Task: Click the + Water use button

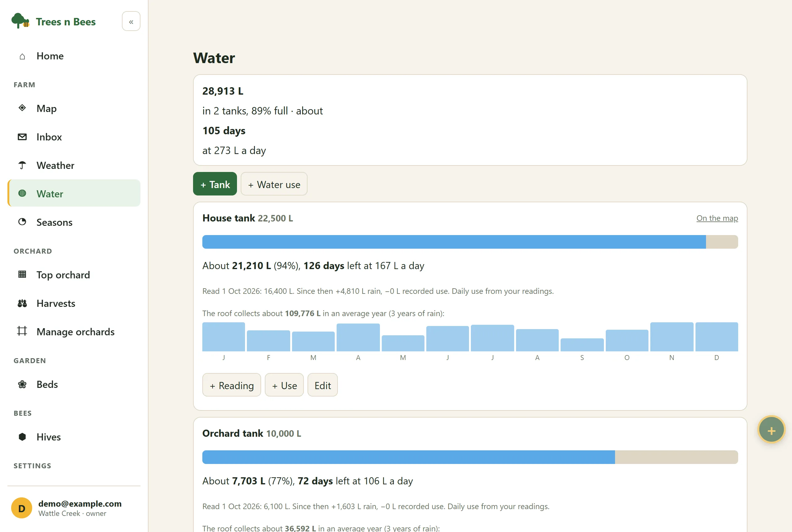Action: coord(274,184)
